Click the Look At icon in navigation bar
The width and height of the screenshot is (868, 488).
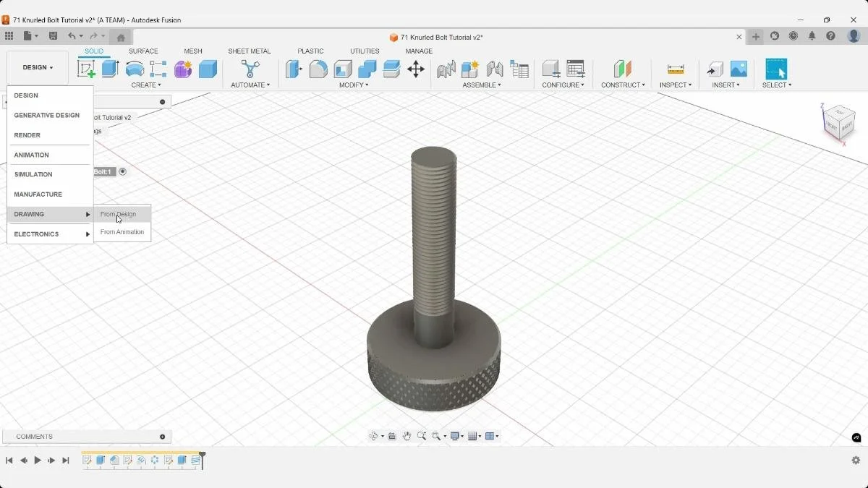point(392,436)
